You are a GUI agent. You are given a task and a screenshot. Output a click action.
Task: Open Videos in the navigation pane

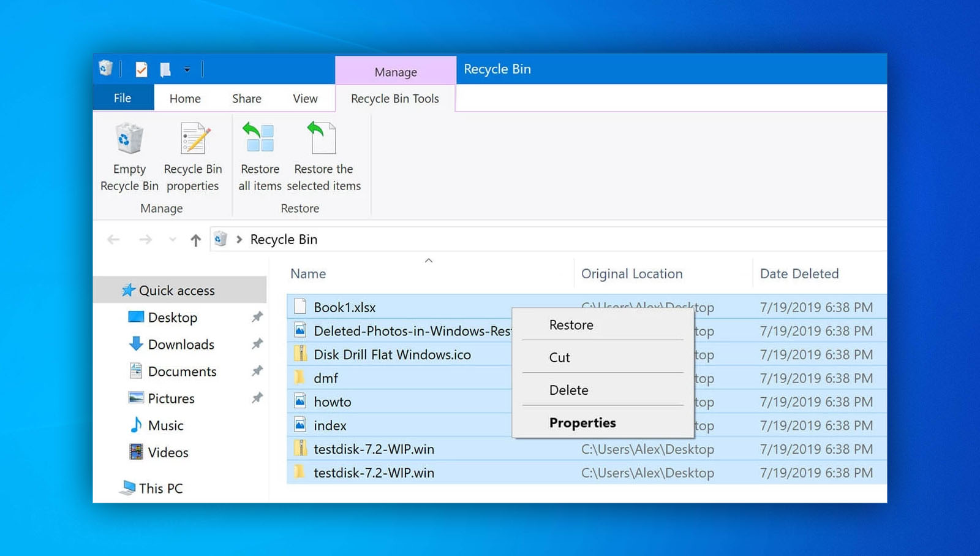pyautogui.click(x=168, y=452)
